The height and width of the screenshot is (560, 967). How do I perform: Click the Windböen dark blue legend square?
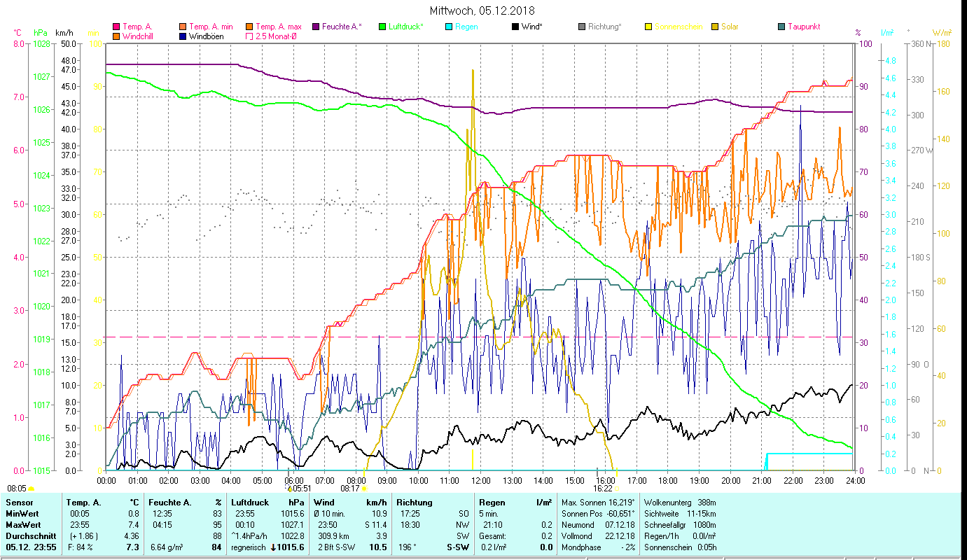(x=183, y=36)
